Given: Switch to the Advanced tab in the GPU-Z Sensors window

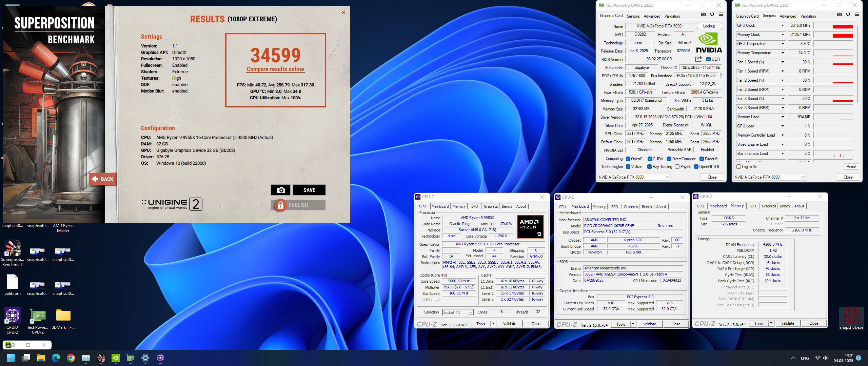Looking at the screenshot, I should pos(788,16).
